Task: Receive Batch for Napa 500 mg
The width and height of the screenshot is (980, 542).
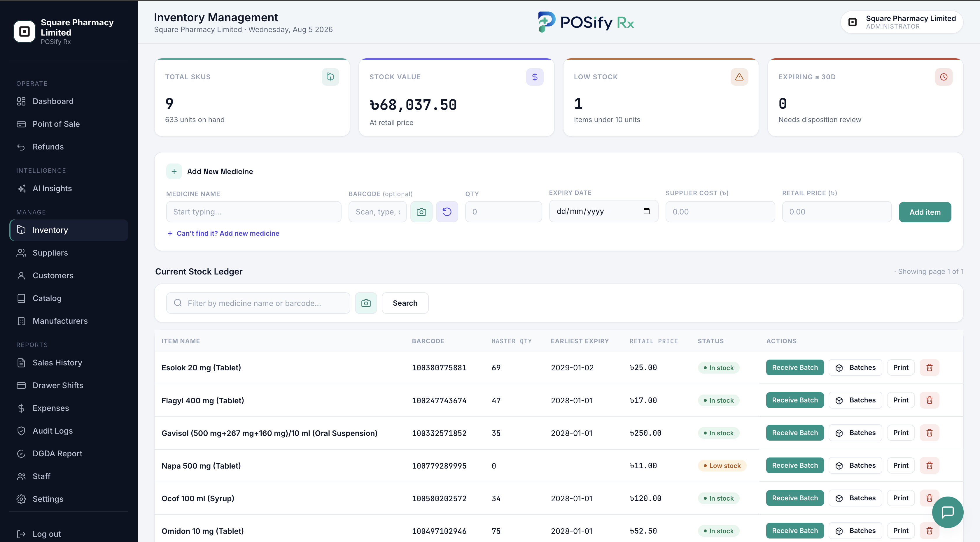Action: [795, 466]
